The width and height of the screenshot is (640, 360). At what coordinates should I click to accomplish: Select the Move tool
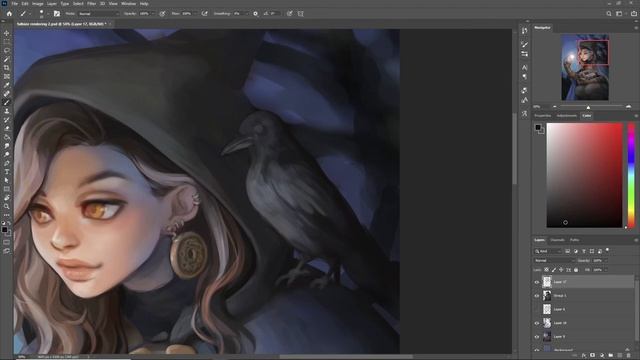[x=7, y=33]
